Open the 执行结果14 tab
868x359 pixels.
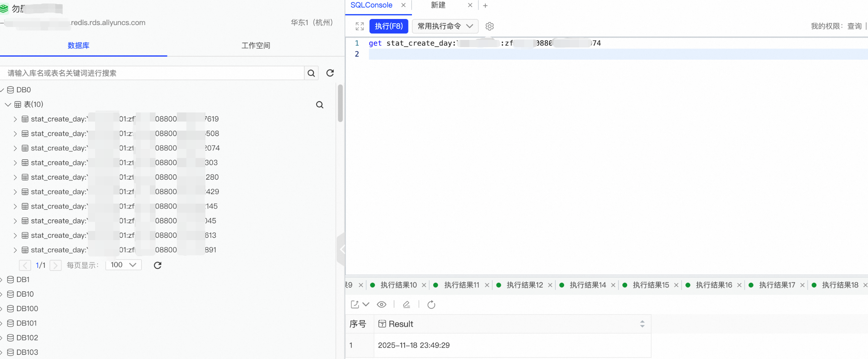[588, 285]
